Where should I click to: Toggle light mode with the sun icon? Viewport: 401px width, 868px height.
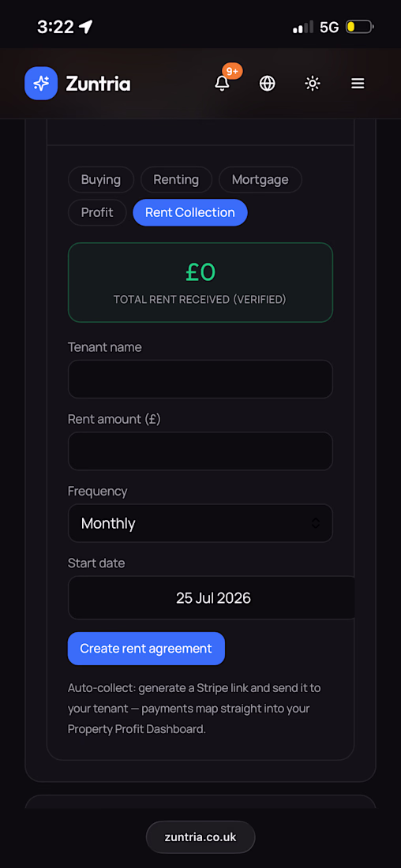313,84
